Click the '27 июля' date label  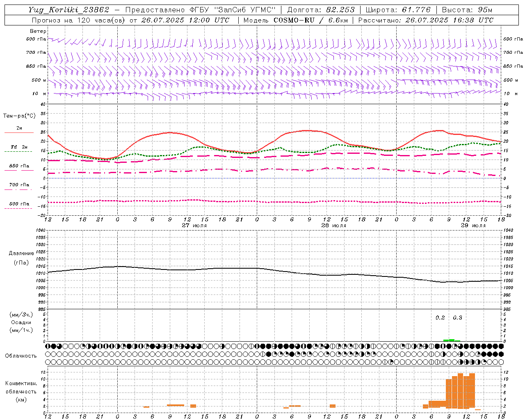pyautogui.click(x=194, y=226)
